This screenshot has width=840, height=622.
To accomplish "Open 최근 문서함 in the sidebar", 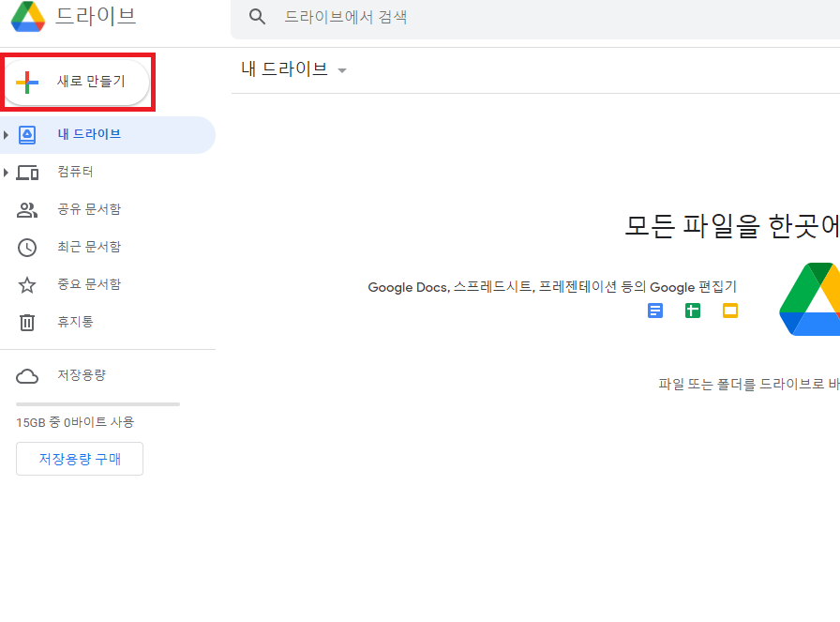I will (x=108, y=247).
